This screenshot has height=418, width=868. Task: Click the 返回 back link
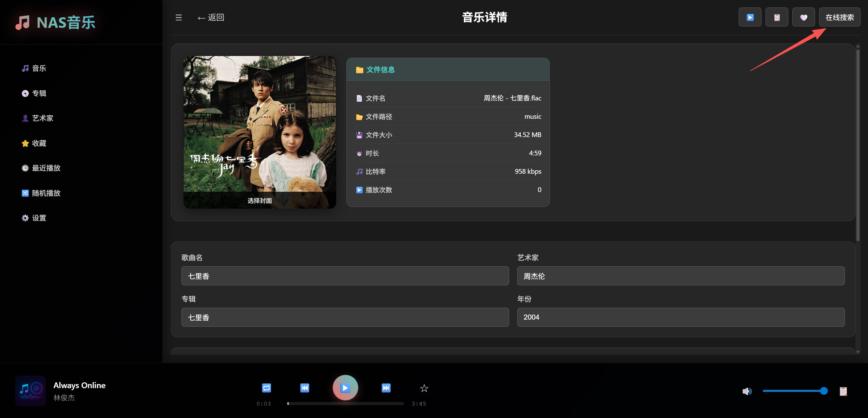pyautogui.click(x=211, y=17)
